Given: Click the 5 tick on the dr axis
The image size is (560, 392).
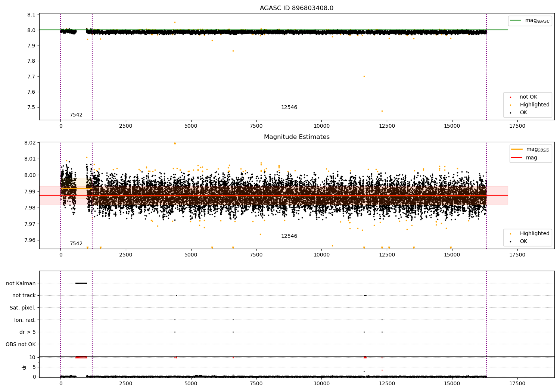Looking at the screenshot, I should 34,367.
